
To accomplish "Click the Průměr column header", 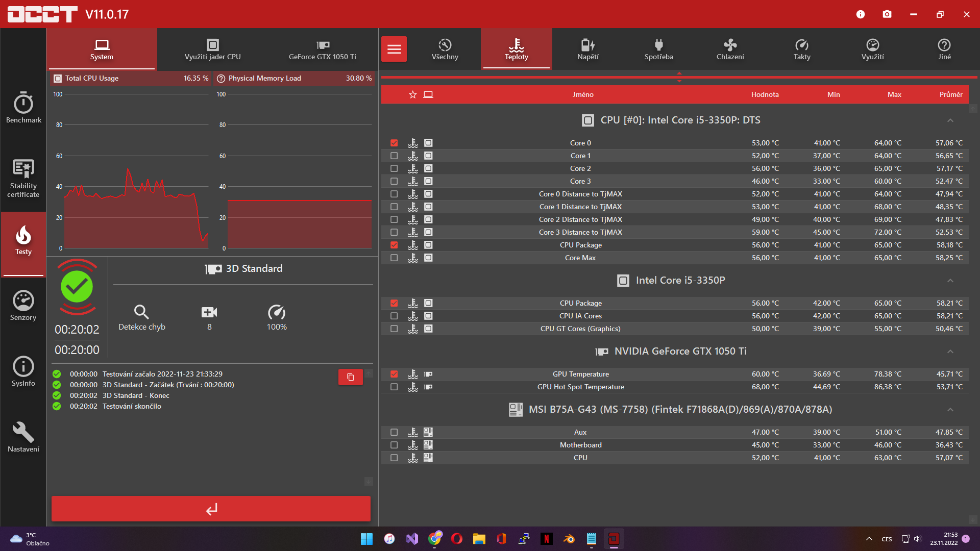I will point(950,94).
